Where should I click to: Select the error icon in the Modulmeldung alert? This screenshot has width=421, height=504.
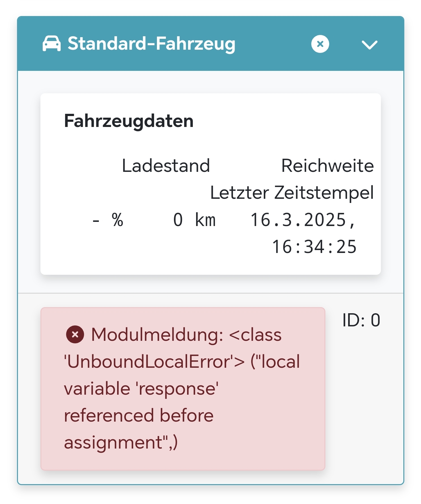point(75,335)
